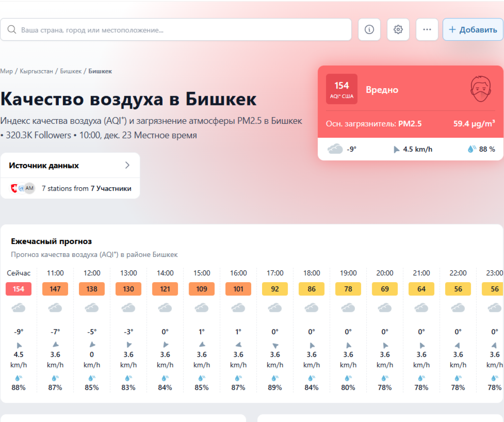The image size is (504, 422).
Task: Select the yellow 92 AQI badge at 17:00
Action: point(275,289)
